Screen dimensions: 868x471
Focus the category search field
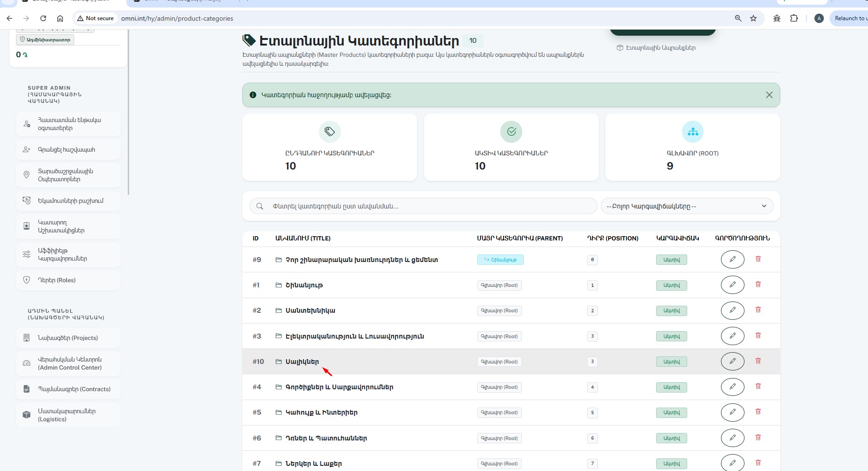[x=423, y=206]
